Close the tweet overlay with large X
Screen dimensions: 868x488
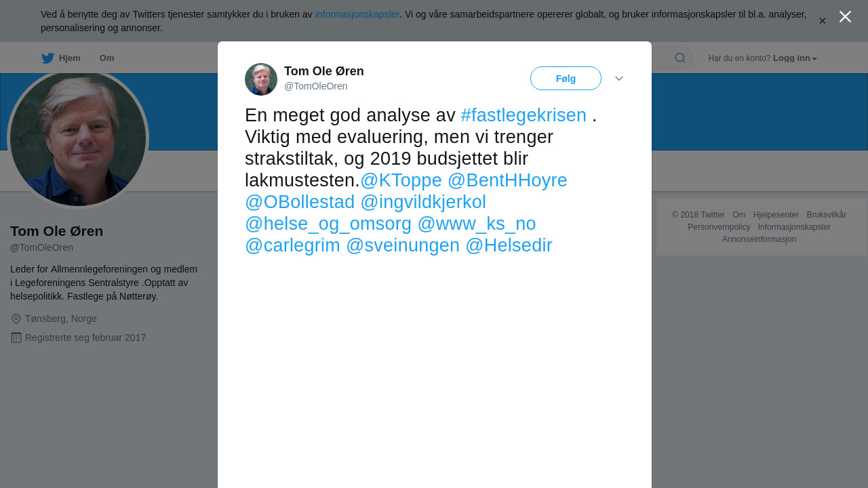tap(845, 17)
